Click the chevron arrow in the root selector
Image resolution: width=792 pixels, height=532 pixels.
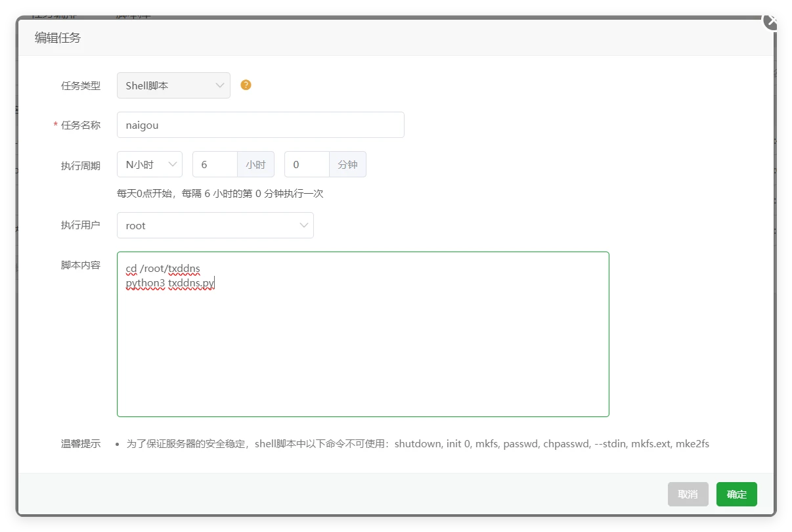coord(303,225)
